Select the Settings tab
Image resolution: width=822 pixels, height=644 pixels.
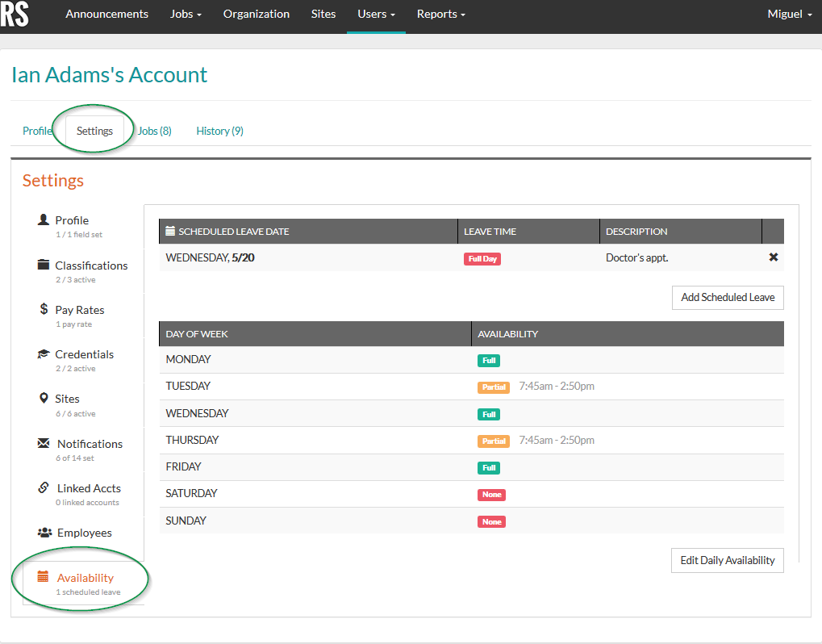[94, 131]
